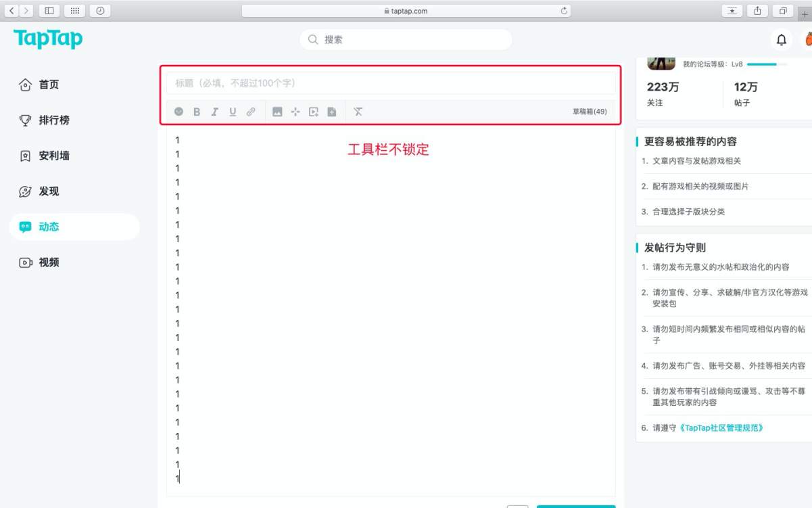Insert an image into the post
Screen dimensions: 812x508
point(277,112)
